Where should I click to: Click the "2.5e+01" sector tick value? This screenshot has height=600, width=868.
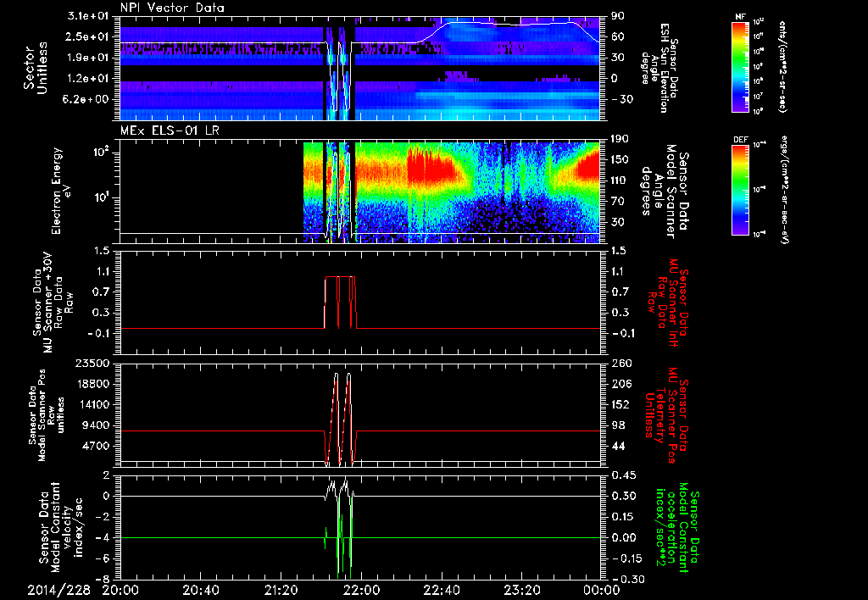[88, 36]
